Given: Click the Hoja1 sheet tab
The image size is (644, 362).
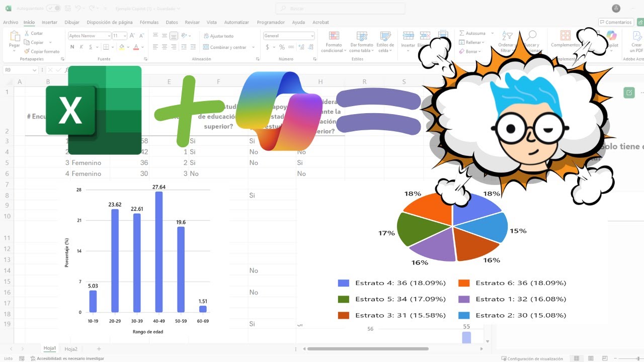Looking at the screenshot, I should (x=49, y=348).
